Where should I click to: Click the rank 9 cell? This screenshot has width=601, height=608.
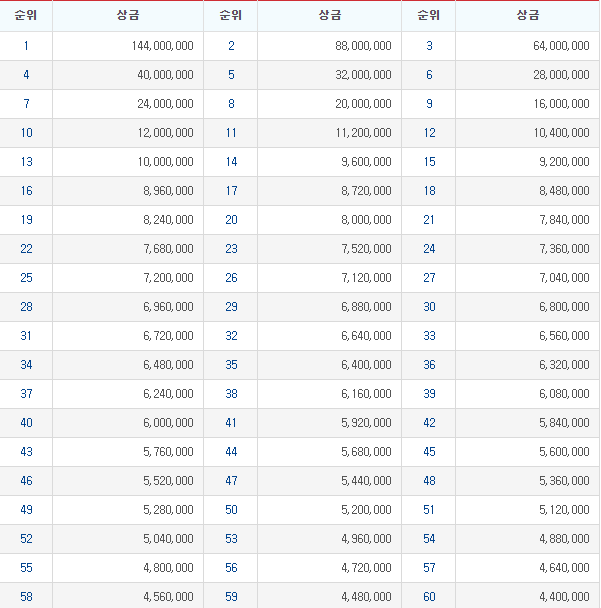pos(428,104)
